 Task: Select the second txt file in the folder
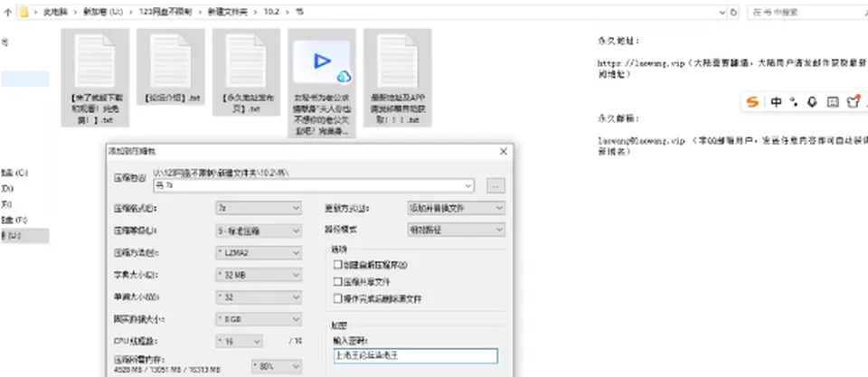[x=171, y=66]
